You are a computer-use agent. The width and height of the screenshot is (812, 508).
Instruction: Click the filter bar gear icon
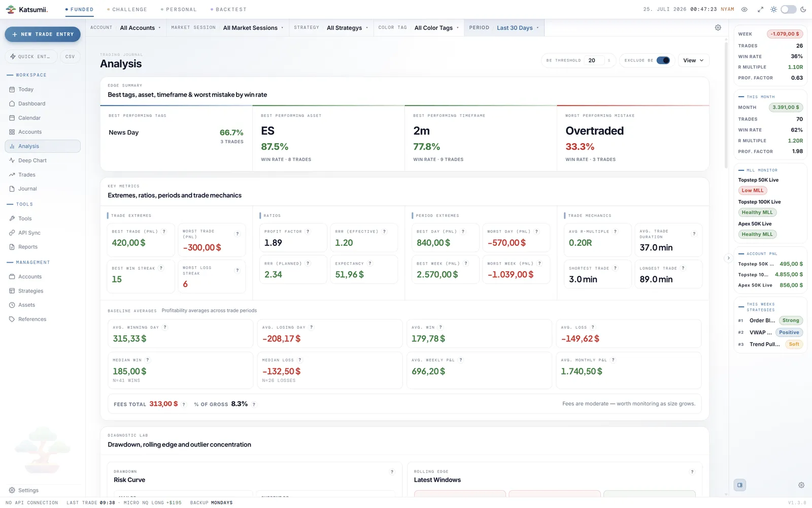pyautogui.click(x=718, y=28)
